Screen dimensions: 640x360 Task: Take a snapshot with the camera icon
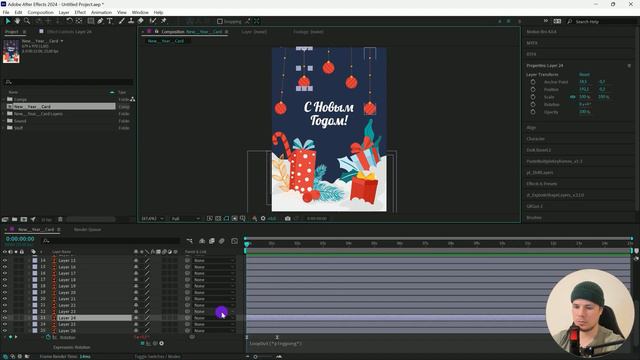click(288, 218)
